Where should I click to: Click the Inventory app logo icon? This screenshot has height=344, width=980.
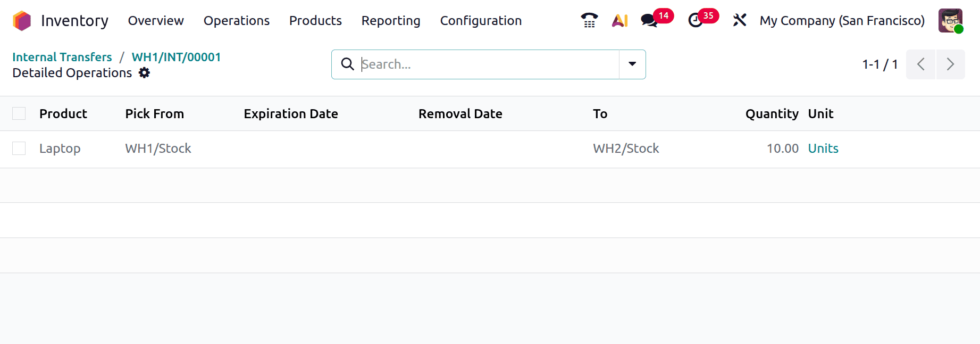(x=22, y=21)
